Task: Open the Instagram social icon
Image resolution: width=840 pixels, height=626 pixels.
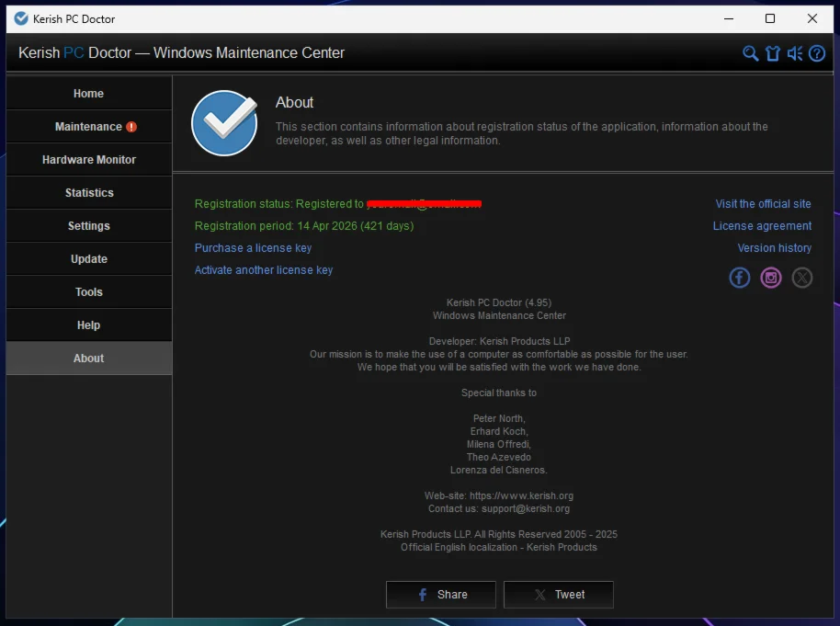Action: click(771, 278)
